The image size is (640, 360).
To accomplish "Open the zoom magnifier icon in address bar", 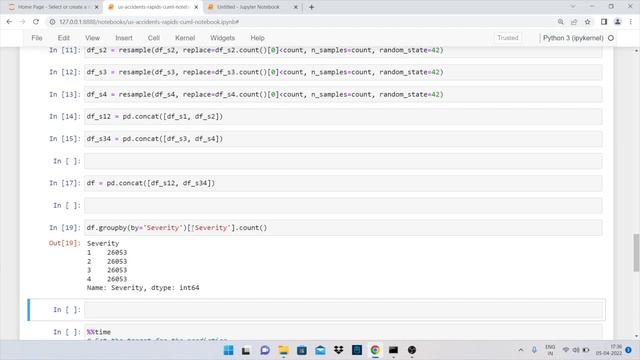I will 560,22.
